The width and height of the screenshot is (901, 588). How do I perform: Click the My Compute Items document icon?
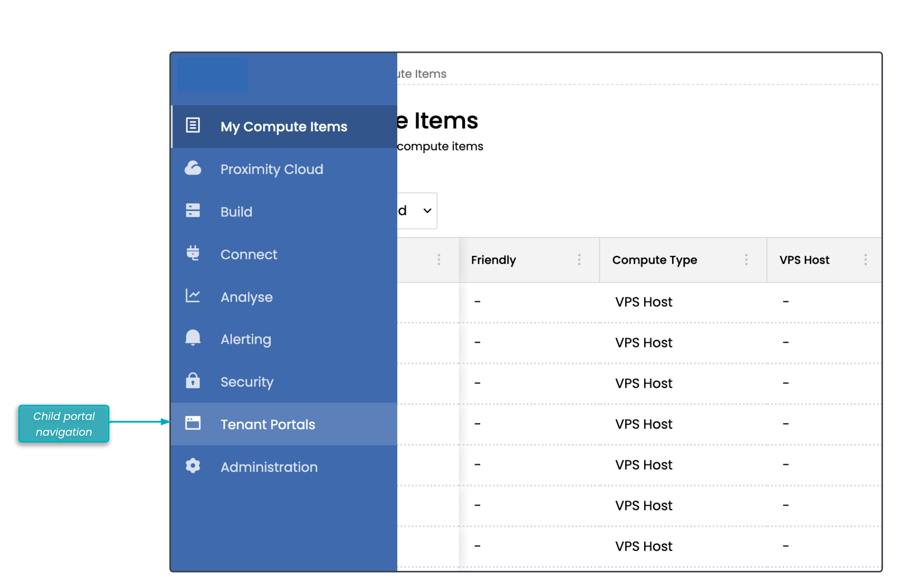click(x=193, y=125)
